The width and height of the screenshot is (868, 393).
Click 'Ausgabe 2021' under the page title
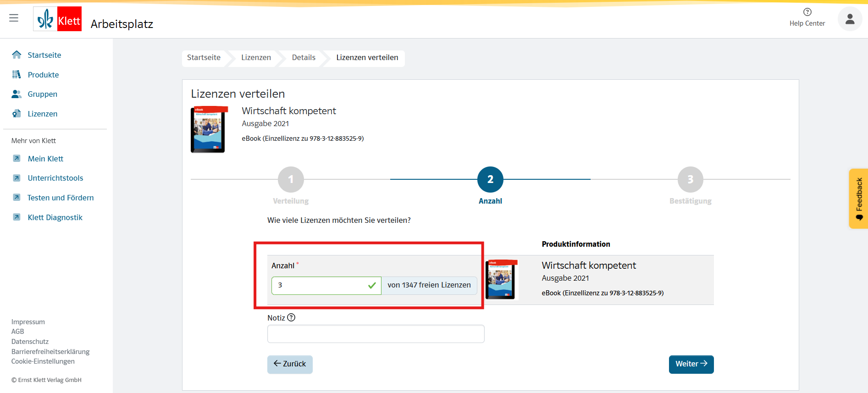(265, 124)
